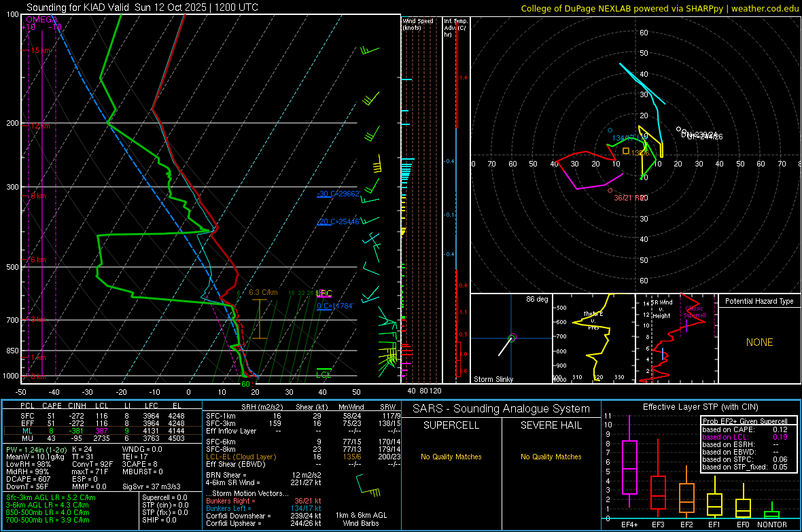Click the '-20 C=25446' level label
This screenshot has width=802, height=532.
[338, 221]
